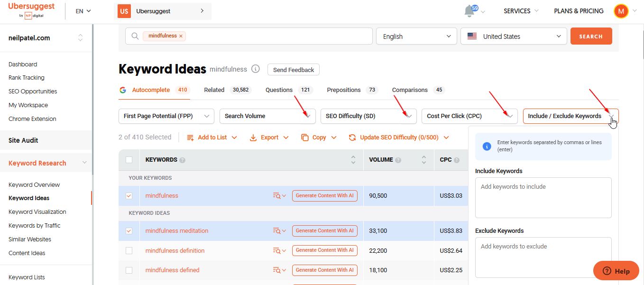This screenshot has height=285, width=644.
Task: Click the info icon beside mindfulness heading
Action: 256,69
